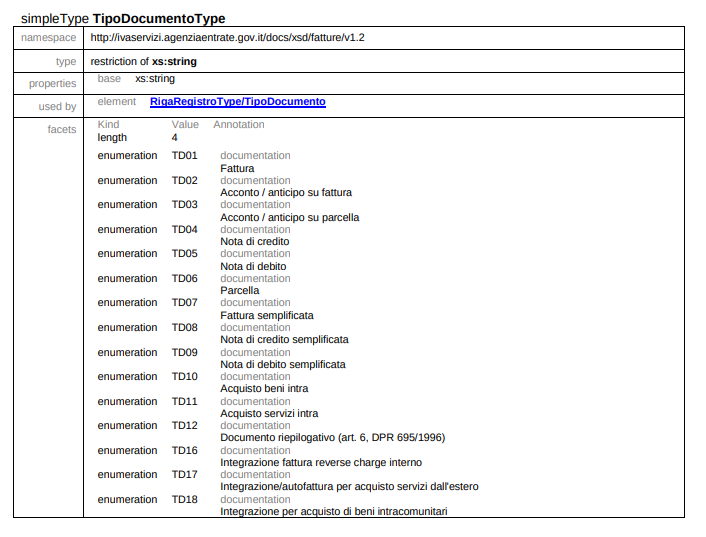The image size is (706, 537).
Task: Click the 'Parcella' documentation text
Action: point(240,290)
